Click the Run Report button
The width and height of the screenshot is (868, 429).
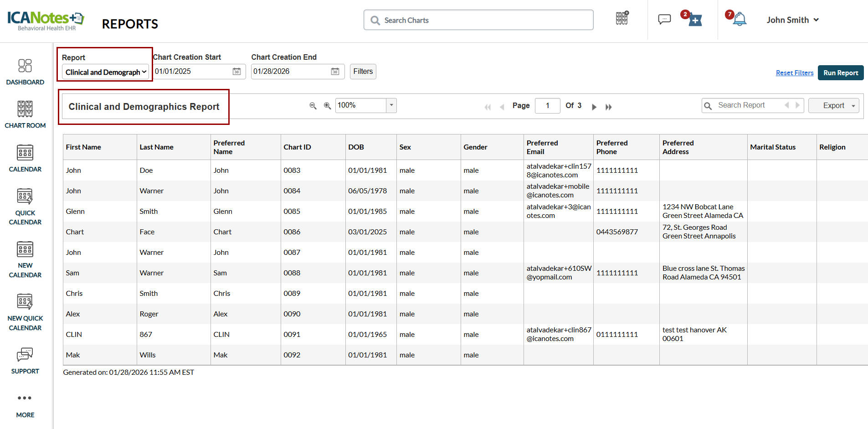(x=840, y=73)
